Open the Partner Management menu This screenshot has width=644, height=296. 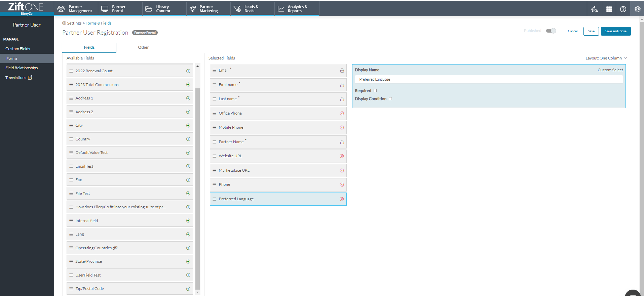[76, 9]
